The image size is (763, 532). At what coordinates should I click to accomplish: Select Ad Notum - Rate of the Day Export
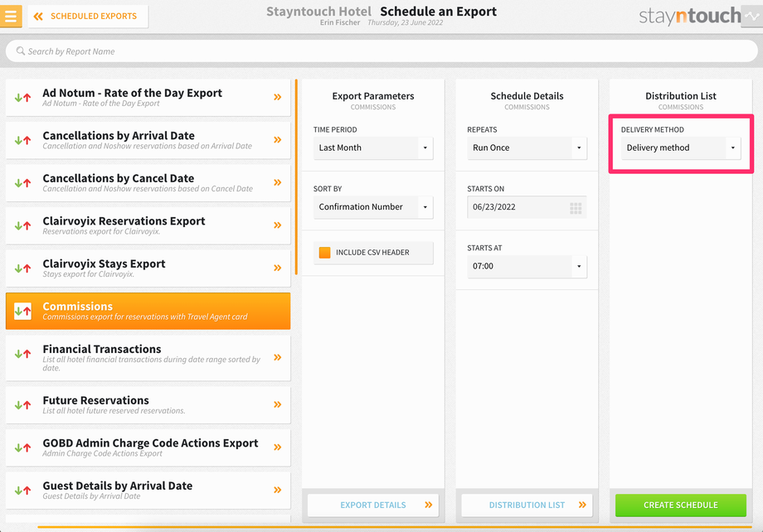148,97
